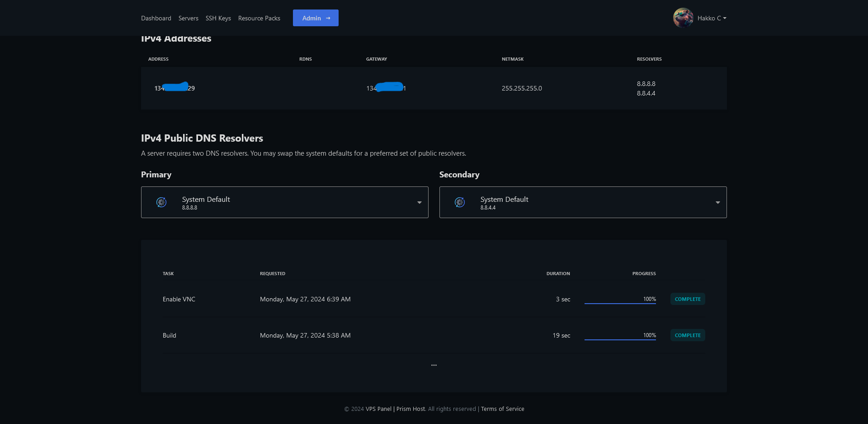This screenshot has height=424, width=868.
Task: Open the Terms of Service link
Action: click(502, 409)
